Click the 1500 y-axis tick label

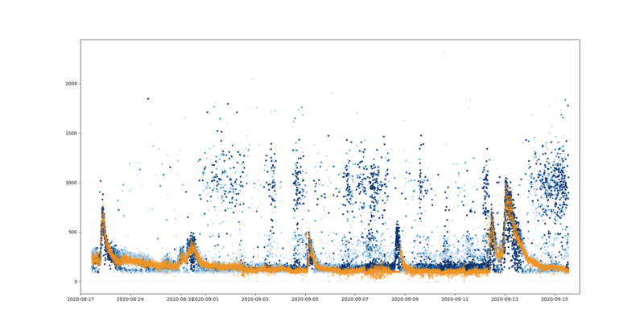(72, 134)
